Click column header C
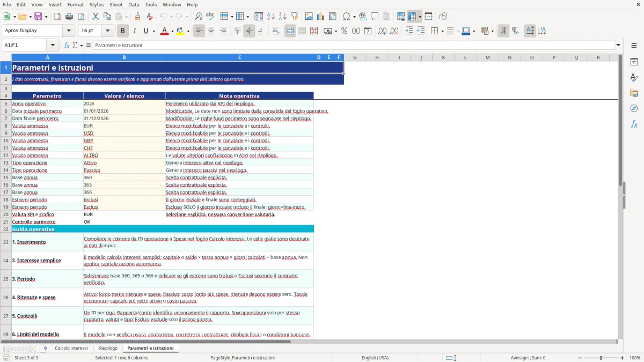Image resolution: width=644 pixels, height=362 pixels. click(239, 57)
